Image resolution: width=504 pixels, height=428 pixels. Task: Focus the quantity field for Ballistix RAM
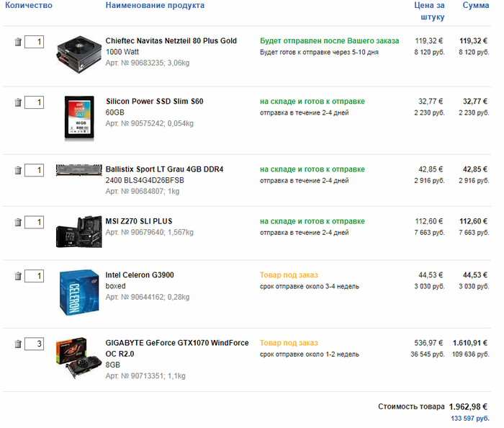coord(35,170)
